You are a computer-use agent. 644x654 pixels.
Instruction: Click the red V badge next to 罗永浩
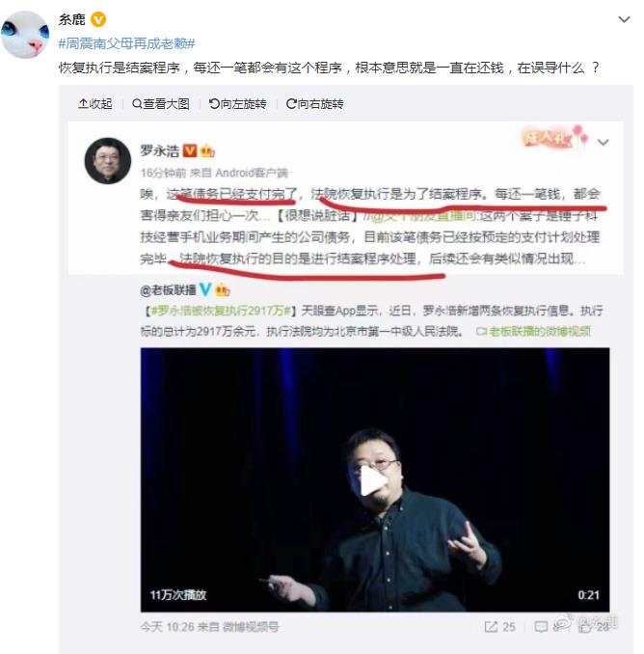190,150
